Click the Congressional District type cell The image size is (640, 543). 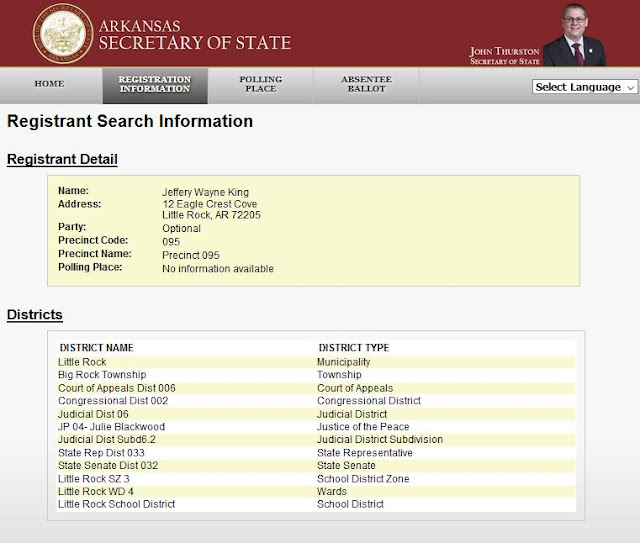tap(369, 401)
